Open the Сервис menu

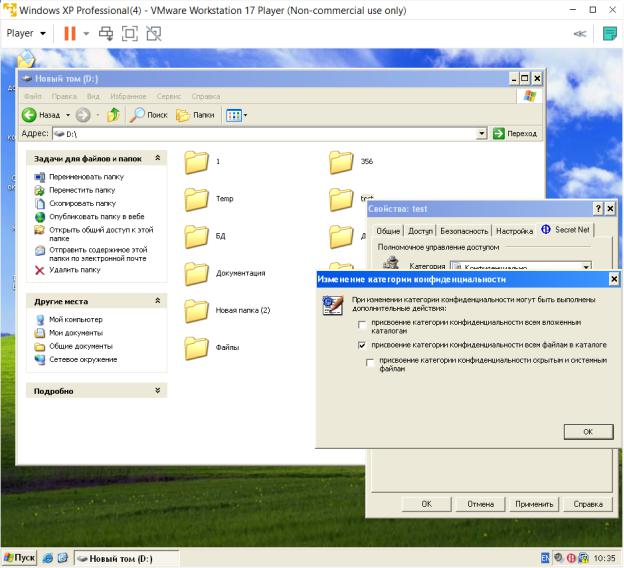click(x=169, y=96)
